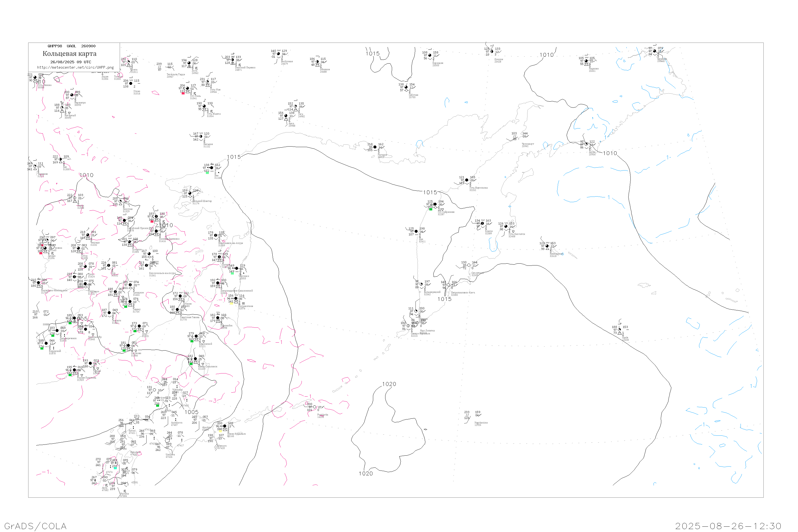Click the Охотский Перевоз 24871 station label
Screen dimensions: 798x532
pos(245,68)
